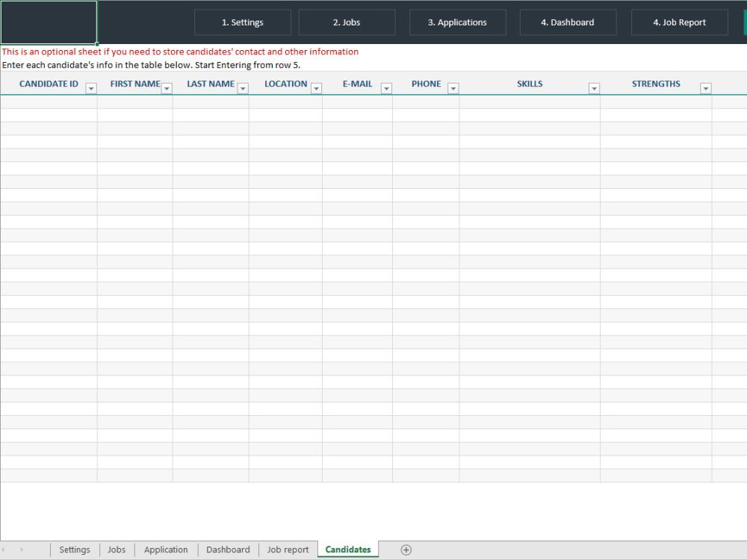
Task: Open FIRST NAME filter dropdown
Action: [x=167, y=88]
